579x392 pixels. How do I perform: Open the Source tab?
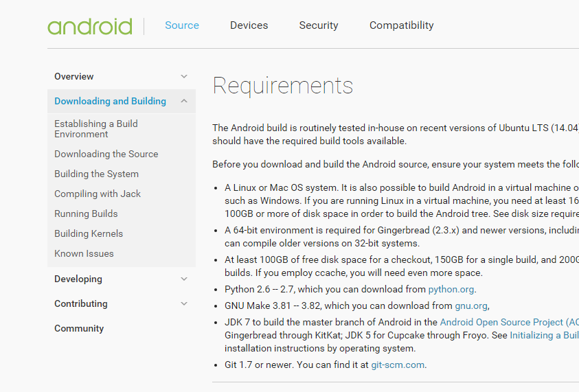click(x=182, y=25)
